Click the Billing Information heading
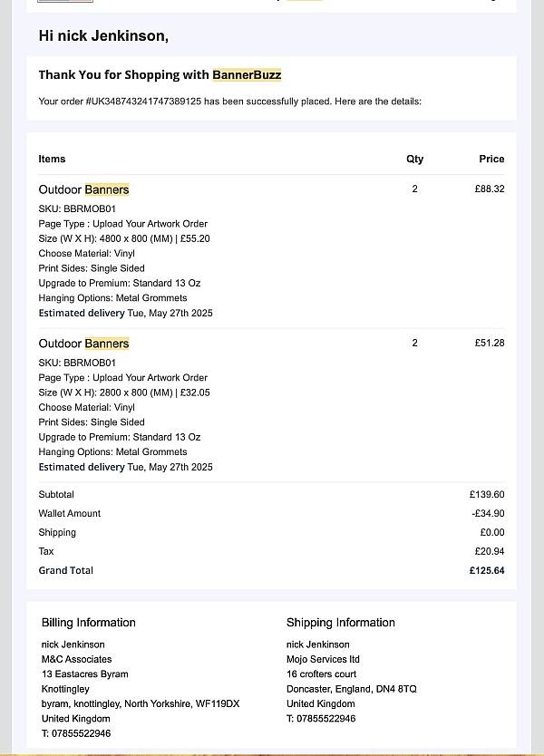544x756 pixels. (89, 623)
